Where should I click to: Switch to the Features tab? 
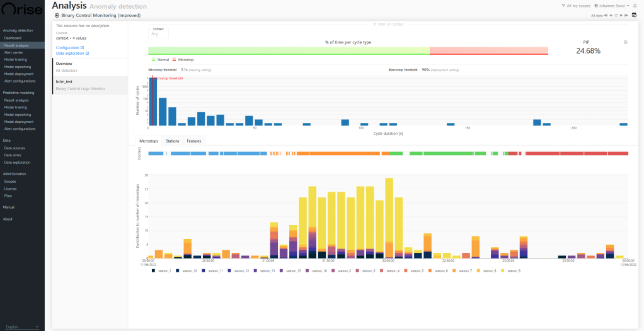[193, 141]
